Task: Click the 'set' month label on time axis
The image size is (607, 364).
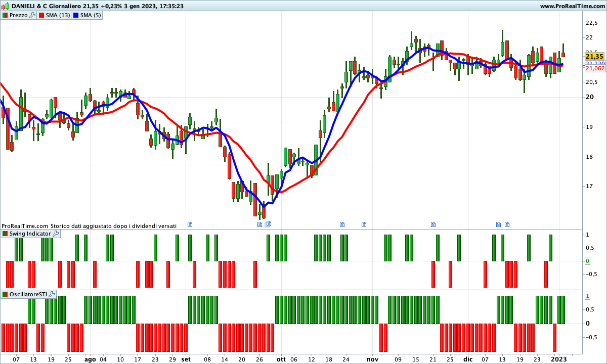Action: (186, 359)
